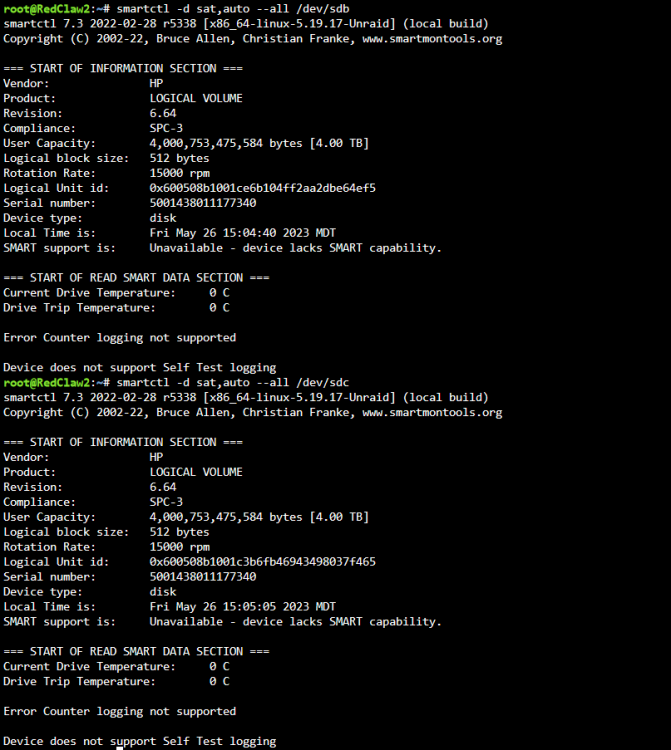This screenshot has height=750, width=671.
Task: Click the /dev/sdb device path in command
Action: pos(323,9)
